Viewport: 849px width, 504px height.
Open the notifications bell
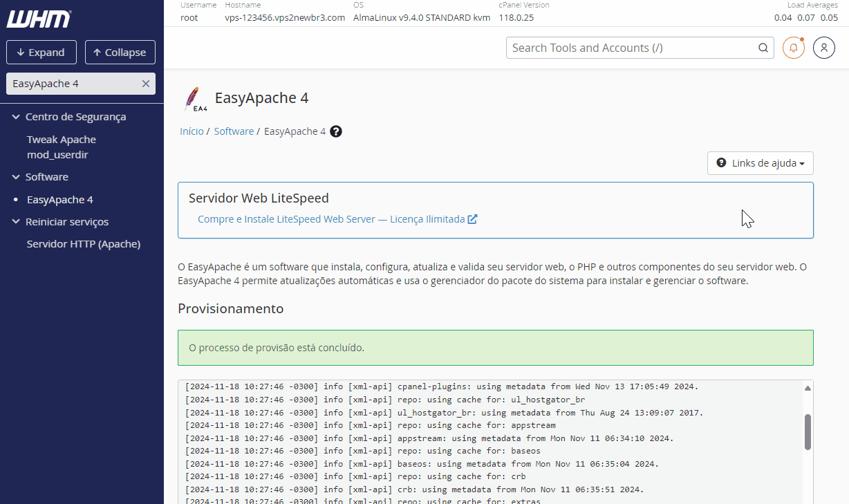coord(794,48)
